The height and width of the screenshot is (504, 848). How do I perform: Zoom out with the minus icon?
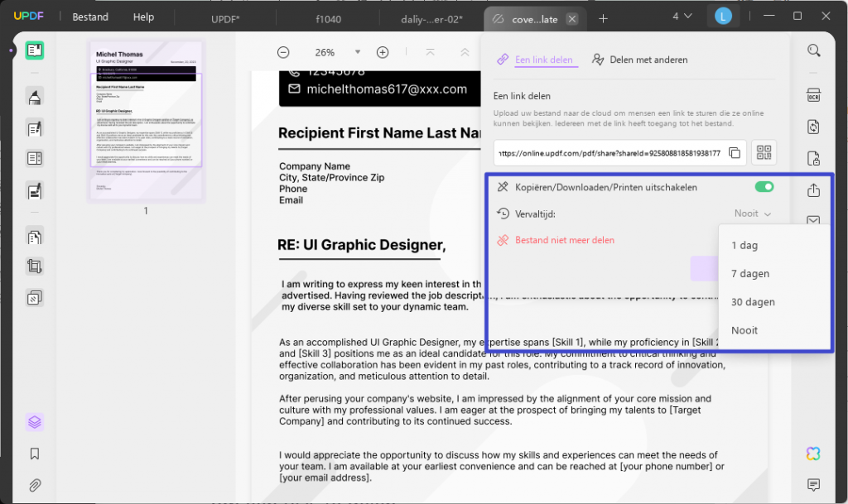(283, 52)
